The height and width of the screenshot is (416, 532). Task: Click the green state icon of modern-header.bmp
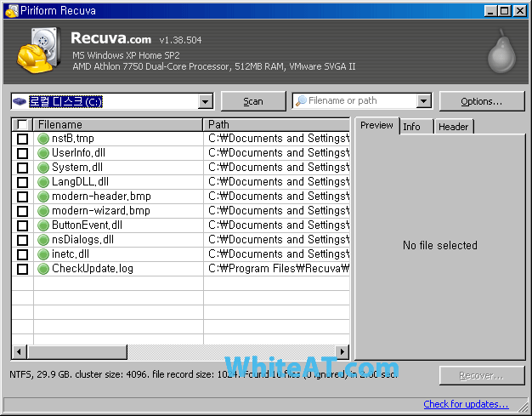pos(43,197)
